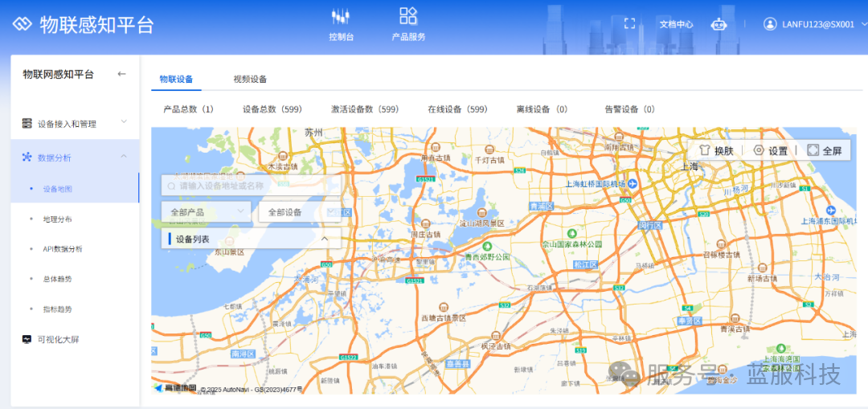The height and width of the screenshot is (409, 868).
Task: Click LANFU123@SX001 username
Action: (818, 24)
